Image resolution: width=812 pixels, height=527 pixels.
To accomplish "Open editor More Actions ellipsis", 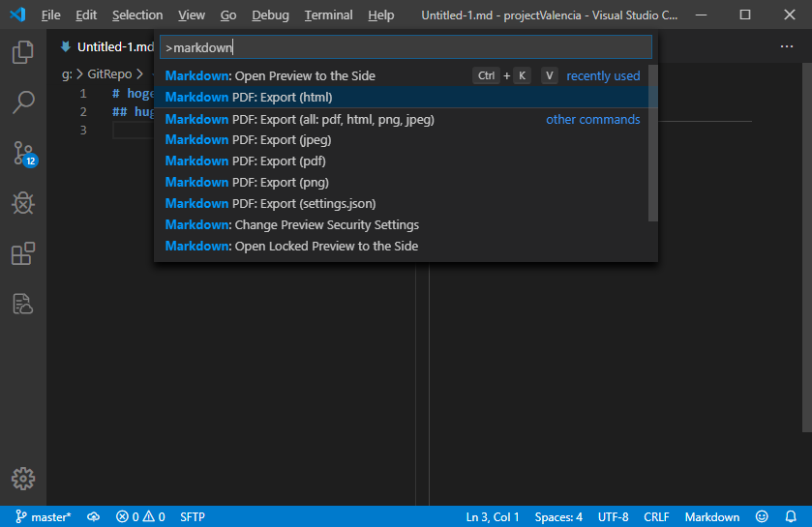I will click(x=787, y=46).
